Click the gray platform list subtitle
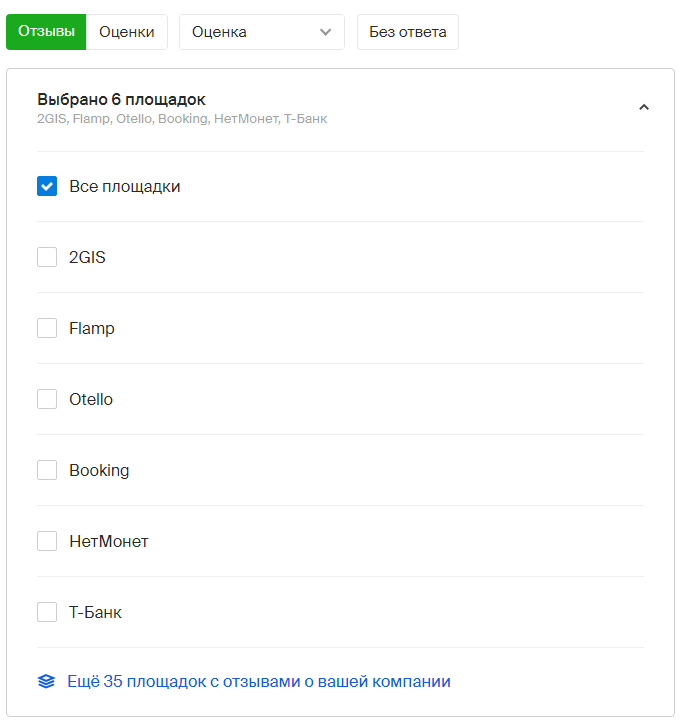679x721 pixels. coord(182,119)
